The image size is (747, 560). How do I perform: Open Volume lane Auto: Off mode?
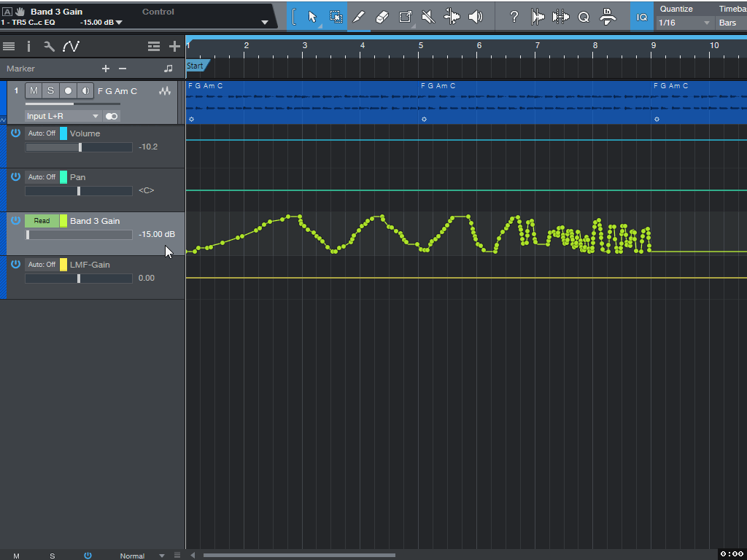click(42, 133)
